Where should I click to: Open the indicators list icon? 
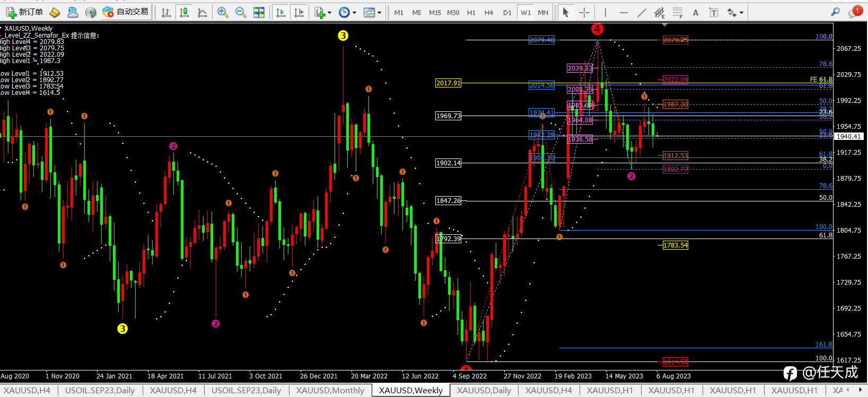tap(319, 12)
